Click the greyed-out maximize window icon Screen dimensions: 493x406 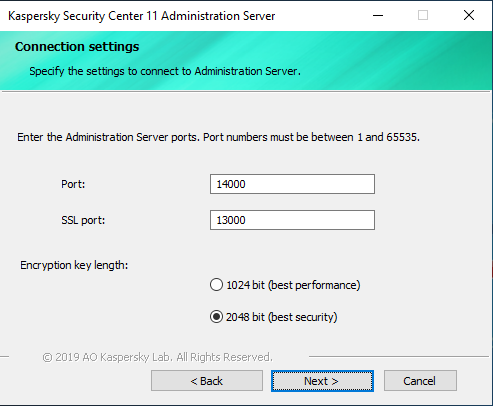pyautogui.click(x=423, y=15)
